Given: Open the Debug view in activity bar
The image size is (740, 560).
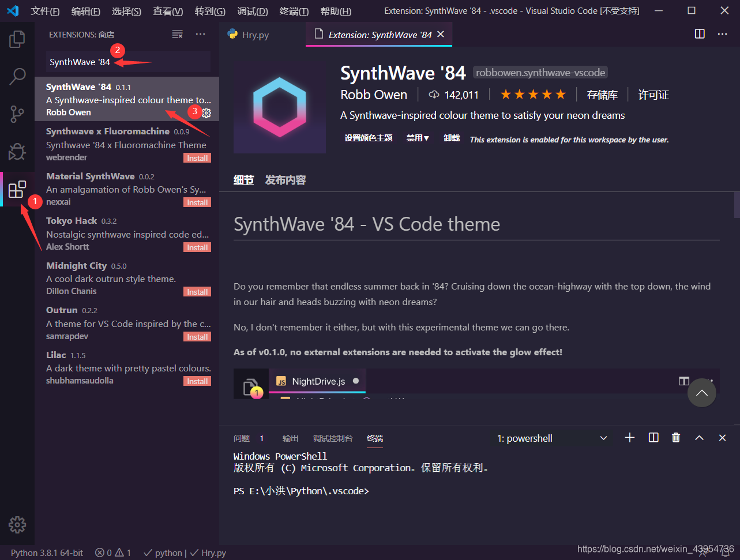Looking at the screenshot, I should [17, 152].
